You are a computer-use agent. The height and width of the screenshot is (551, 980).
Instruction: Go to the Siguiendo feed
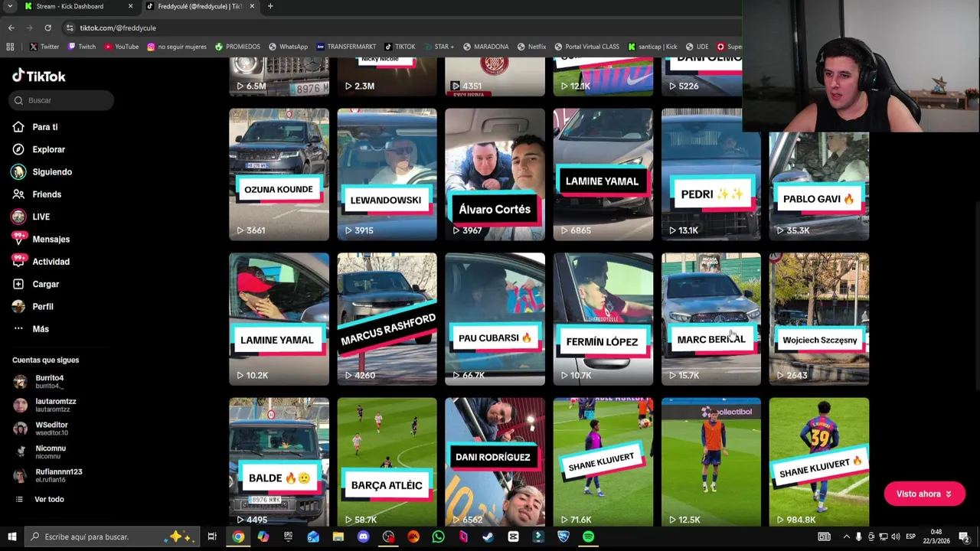52,172
